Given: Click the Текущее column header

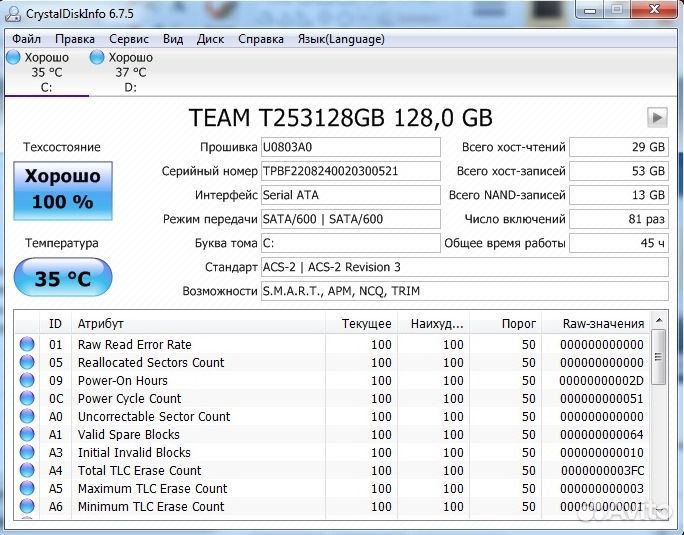Looking at the screenshot, I should (362, 323).
